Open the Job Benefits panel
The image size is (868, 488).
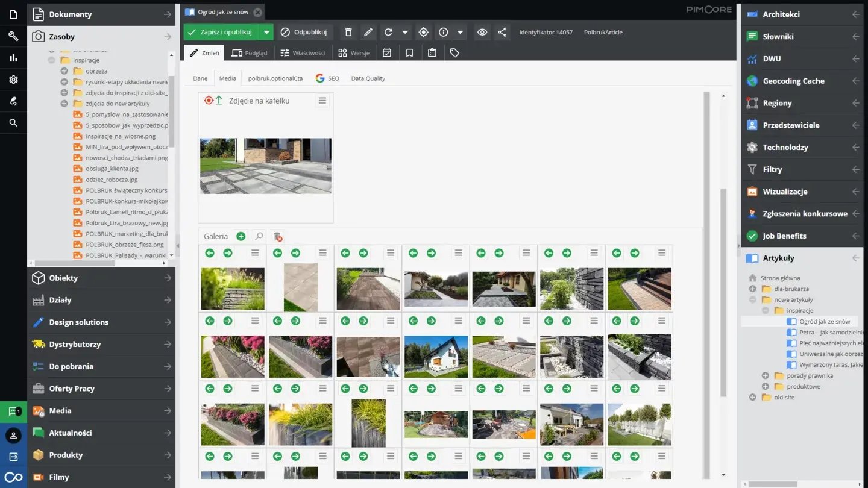pos(802,236)
